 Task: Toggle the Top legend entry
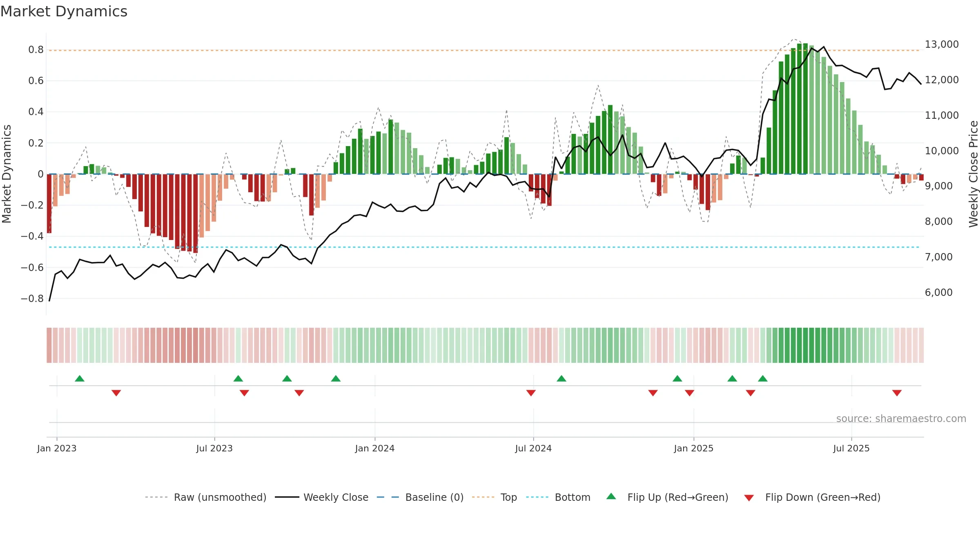(x=494, y=497)
